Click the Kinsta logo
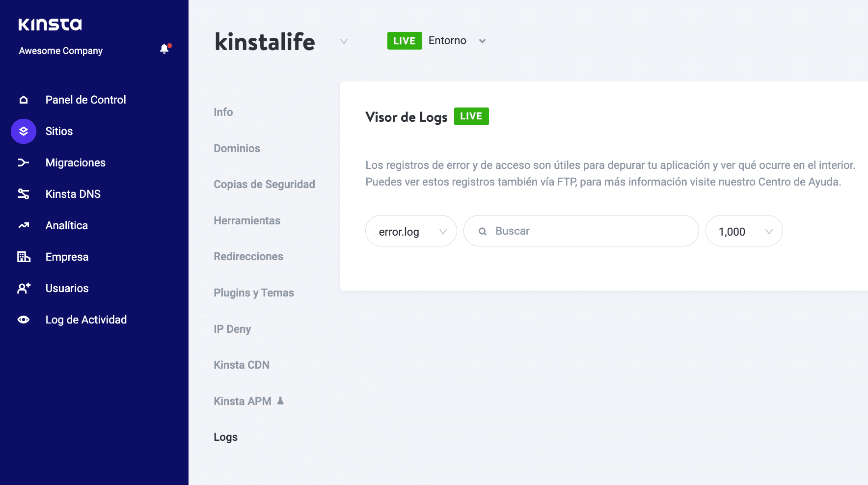Image resolution: width=868 pixels, height=485 pixels. pyautogui.click(x=50, y=25)
